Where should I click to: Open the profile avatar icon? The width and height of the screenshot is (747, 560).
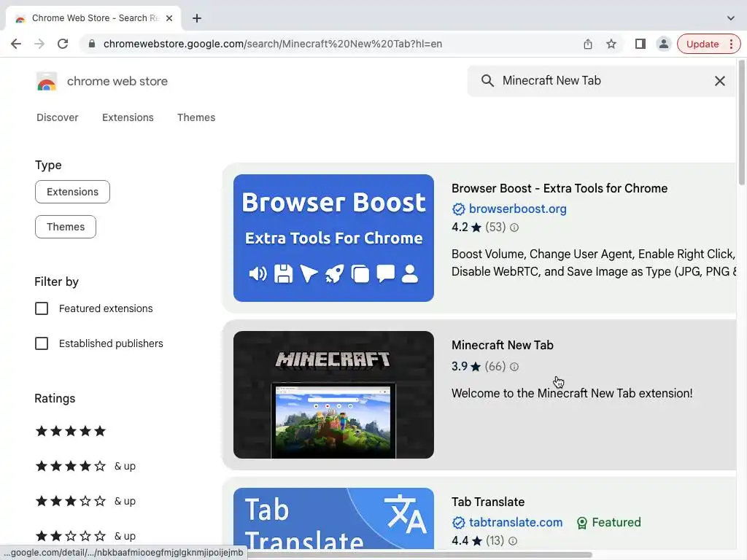coord(663,44)
